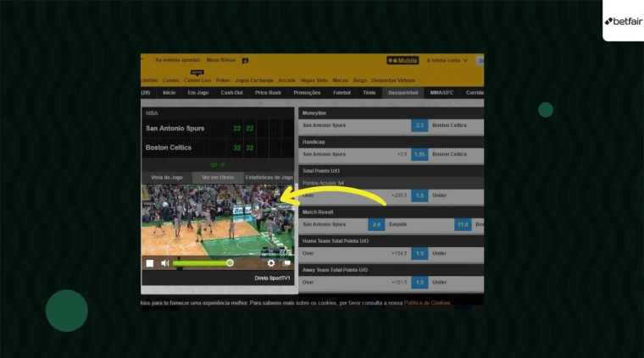Image resolution: width=644 pixels, height=358 pixels.
Task: Click Under in Away Team Total row
Action: point(439,283)
